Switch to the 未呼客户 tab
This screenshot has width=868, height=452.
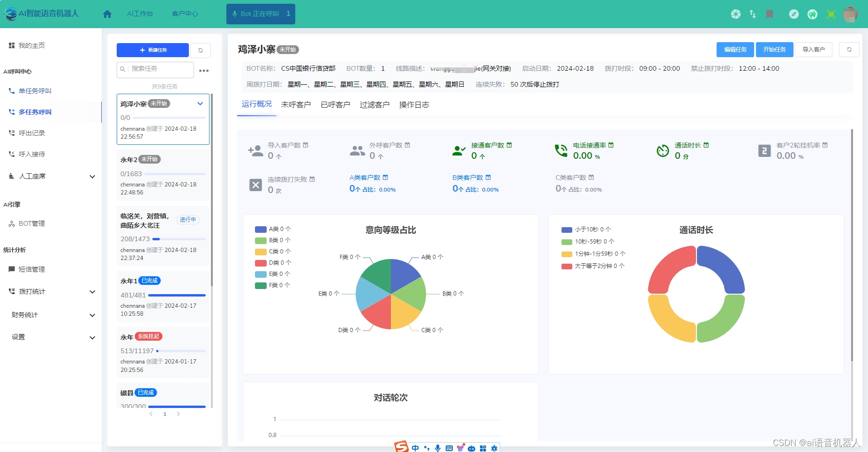tap(296, 104)
